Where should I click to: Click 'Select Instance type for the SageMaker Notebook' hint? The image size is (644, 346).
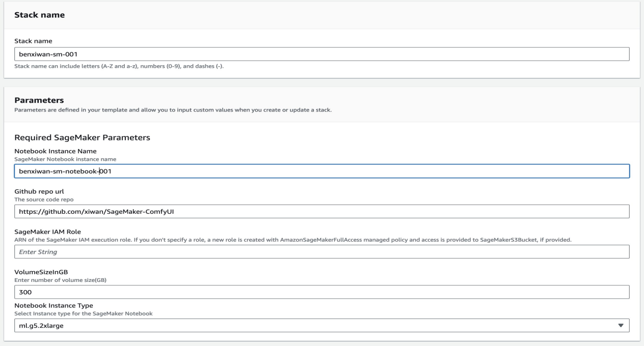[x=84, y=313]
